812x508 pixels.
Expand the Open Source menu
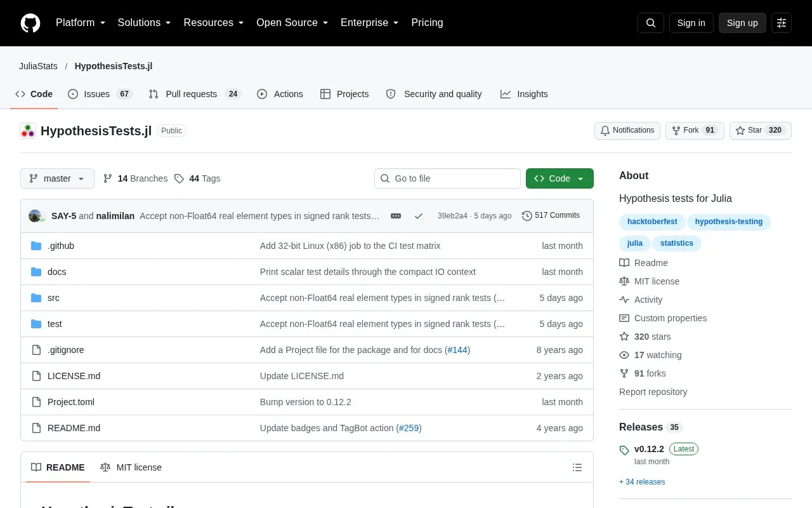(292, 23)
